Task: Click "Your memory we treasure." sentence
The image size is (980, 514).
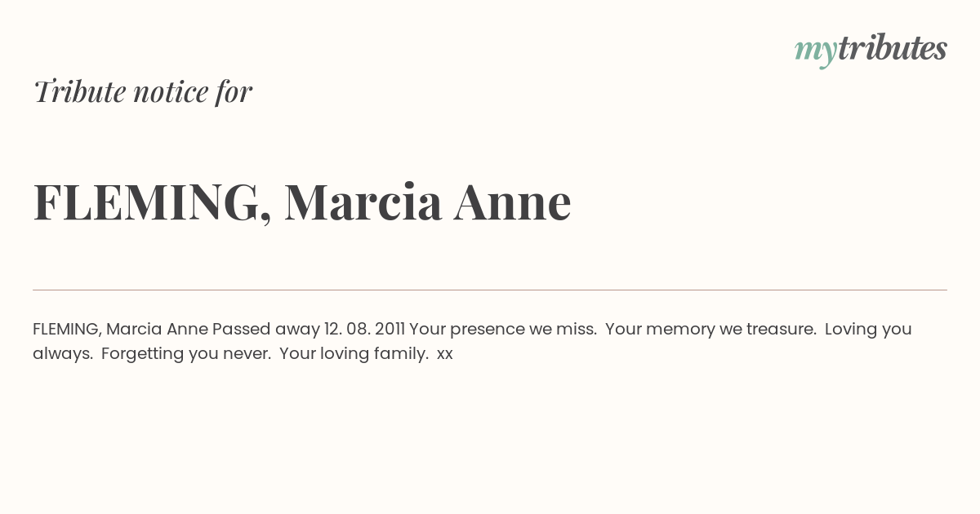Action: [711, 330]
